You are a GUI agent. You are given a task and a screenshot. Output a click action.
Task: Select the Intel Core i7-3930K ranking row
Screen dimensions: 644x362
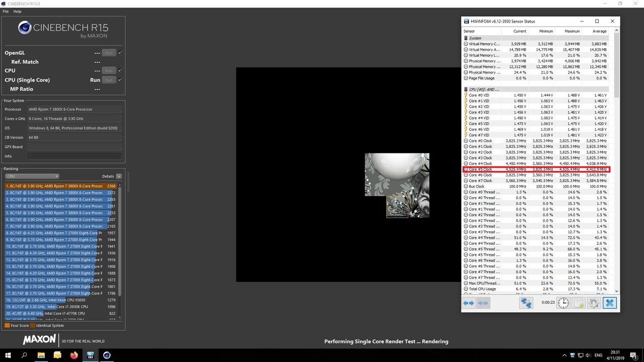point(61,306)
